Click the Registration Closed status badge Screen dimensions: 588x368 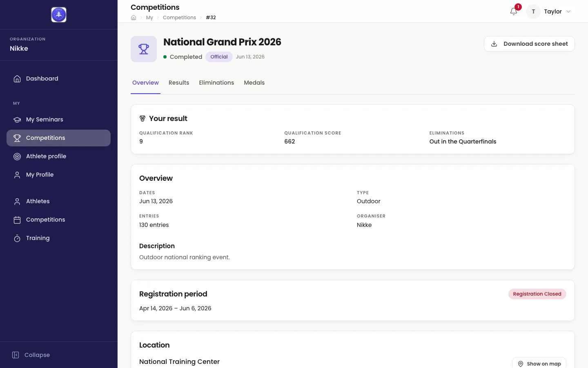click(537, 294)
